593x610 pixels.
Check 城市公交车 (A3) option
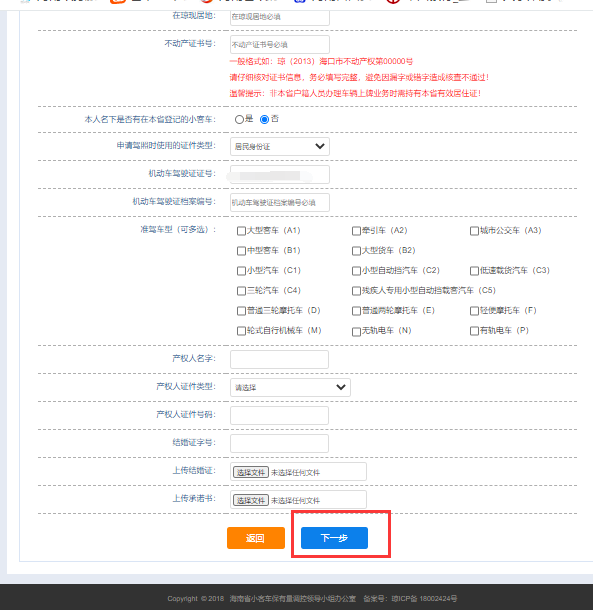474,231
